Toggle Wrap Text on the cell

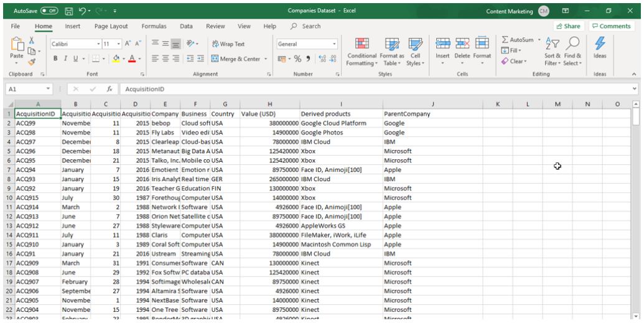coord(228,44)
